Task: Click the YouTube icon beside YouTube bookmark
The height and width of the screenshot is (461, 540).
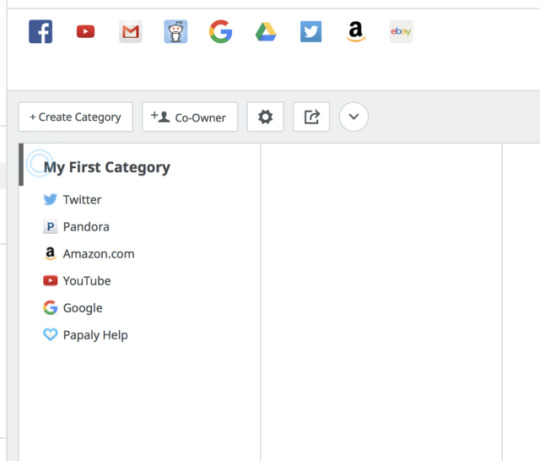Action: pyautogui.click(x=50, y=281)
